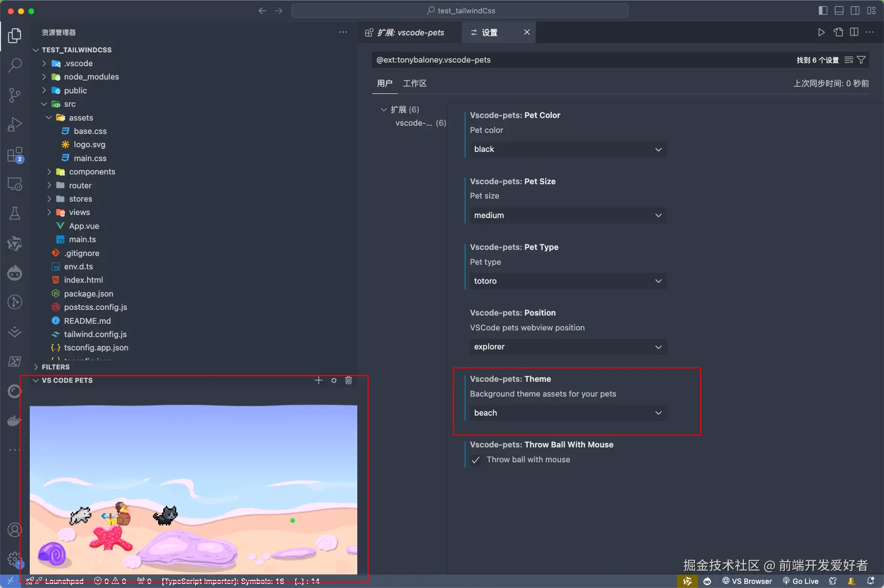884x588 pixels.
Task: Select vscode-... (6) in settings tree
Action: 420,123
